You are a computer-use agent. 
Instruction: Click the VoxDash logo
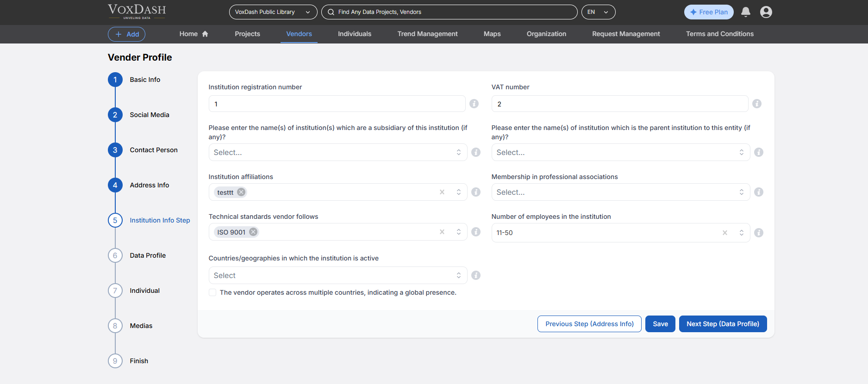[137, 12]
